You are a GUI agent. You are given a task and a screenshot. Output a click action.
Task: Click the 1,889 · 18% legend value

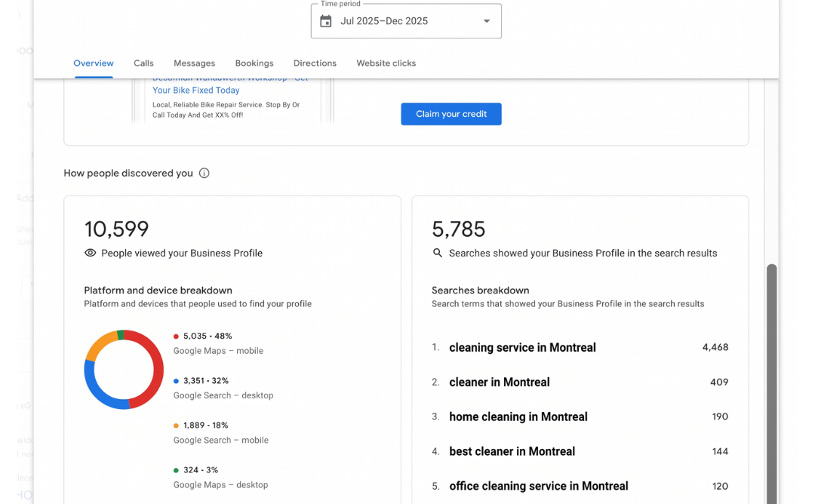click(x=206, y=425)
